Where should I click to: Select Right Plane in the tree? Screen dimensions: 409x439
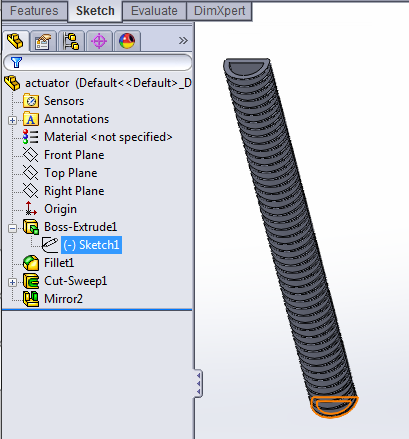point(74,191)
